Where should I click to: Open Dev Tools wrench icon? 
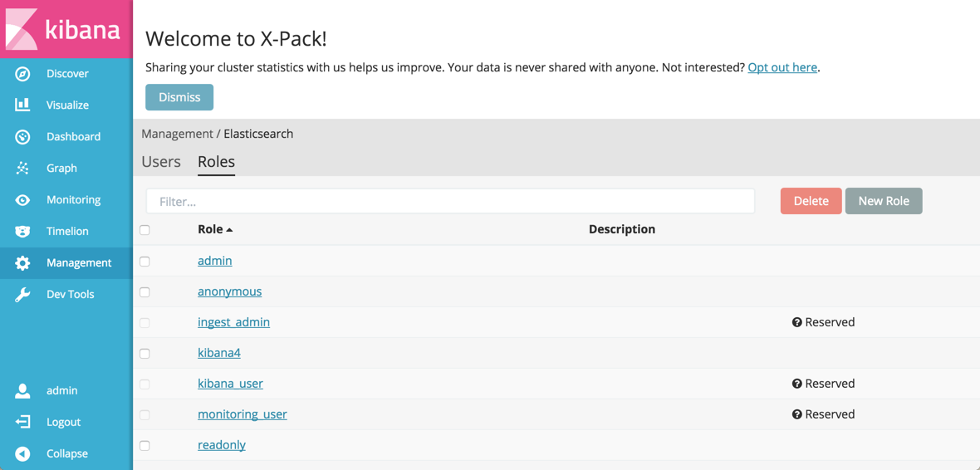[22, 295]
